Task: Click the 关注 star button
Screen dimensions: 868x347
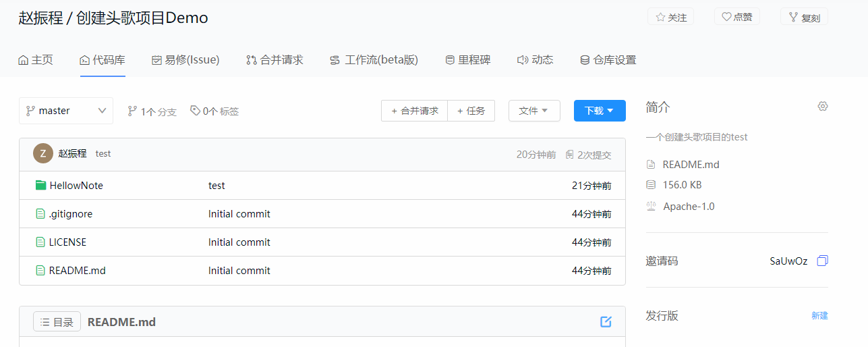Action: (670, 17)
